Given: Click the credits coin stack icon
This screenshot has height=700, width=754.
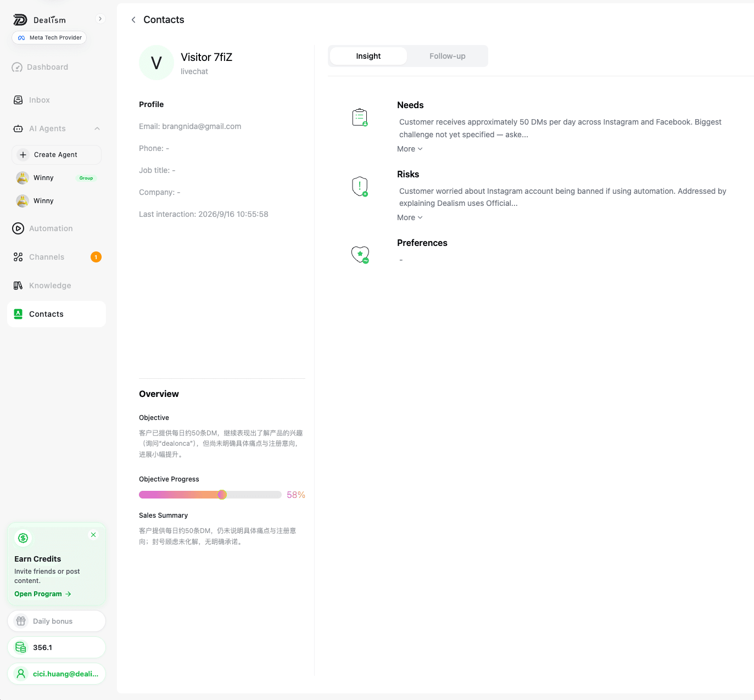Looking at the screenshot, I should click(x=21, y=647).
